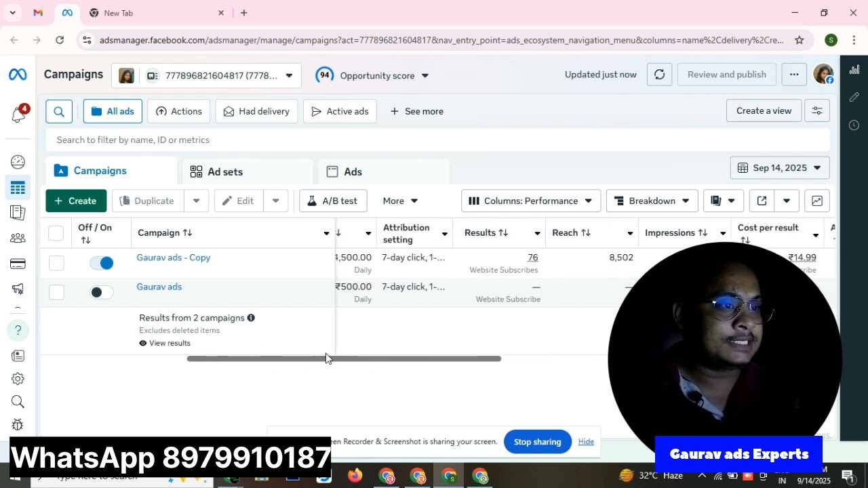Open Gaurav ads campaign link
This screenshot has height=488, width=868.
(x=159, y=287)
